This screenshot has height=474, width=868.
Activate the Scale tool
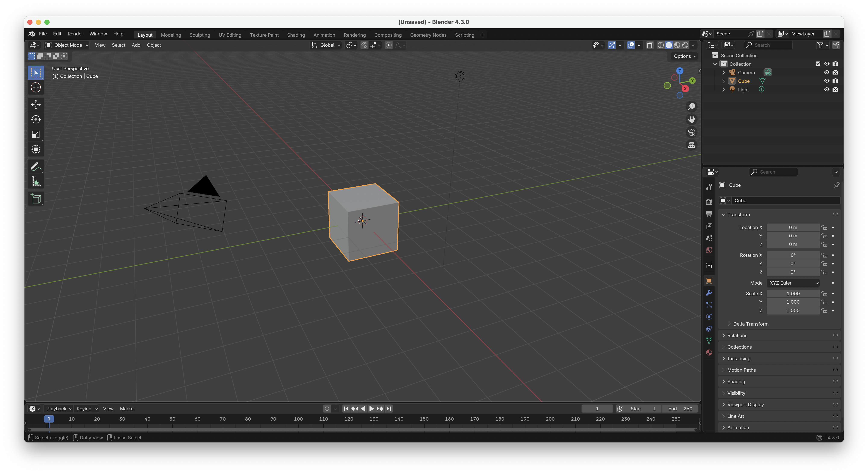36,135
